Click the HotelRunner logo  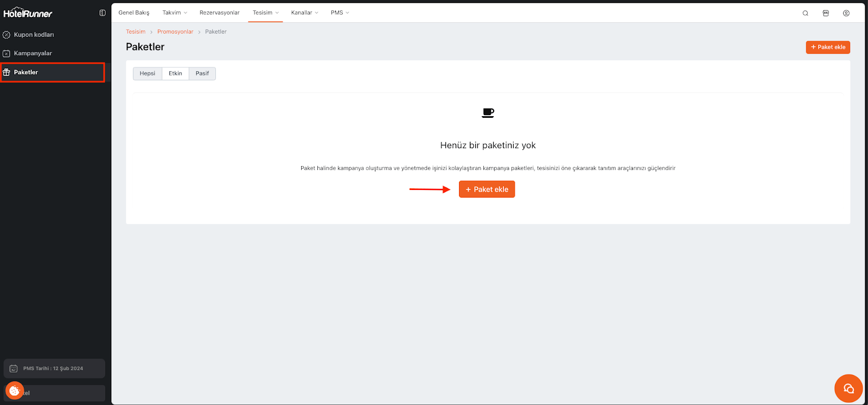[x=28, y=12]
